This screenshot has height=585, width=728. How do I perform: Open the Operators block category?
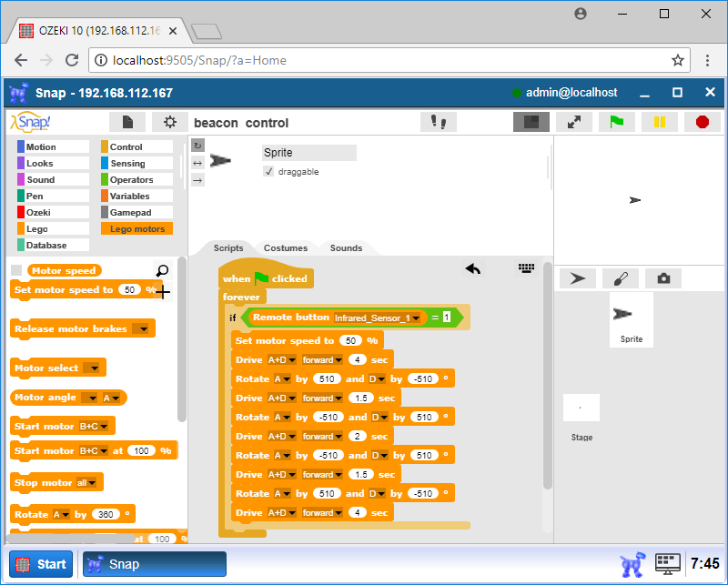tap(137, 179)
